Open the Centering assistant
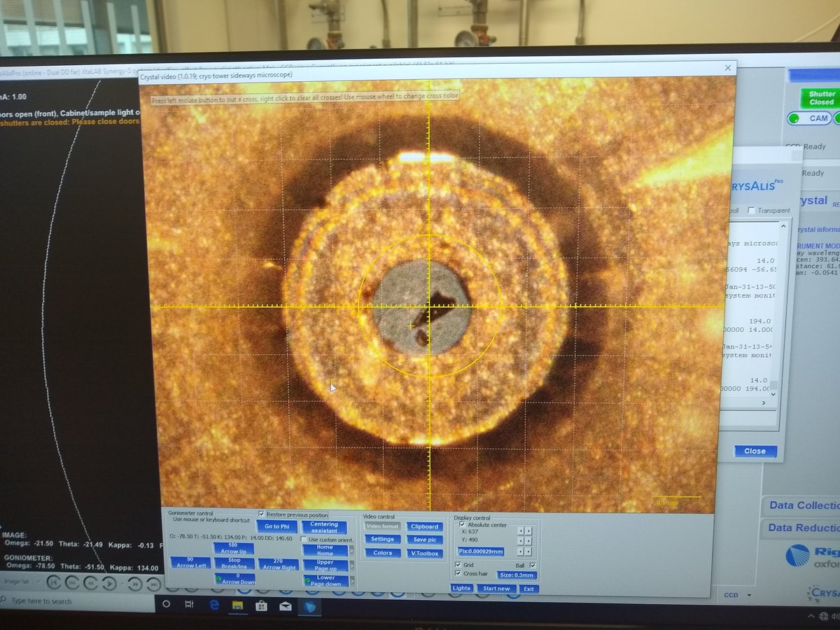 click(324, 528)
